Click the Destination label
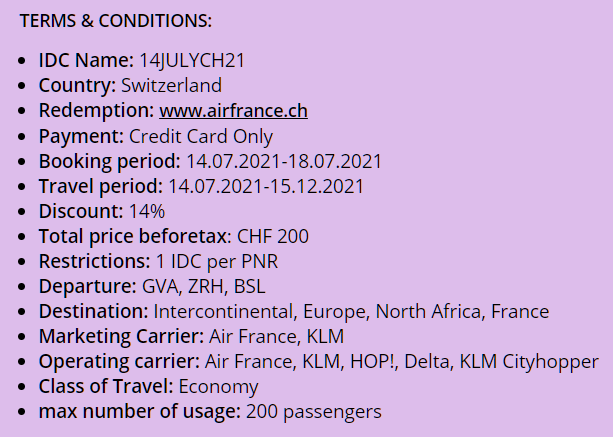Viewport: 613px width, 437px height. pos(93,312)
